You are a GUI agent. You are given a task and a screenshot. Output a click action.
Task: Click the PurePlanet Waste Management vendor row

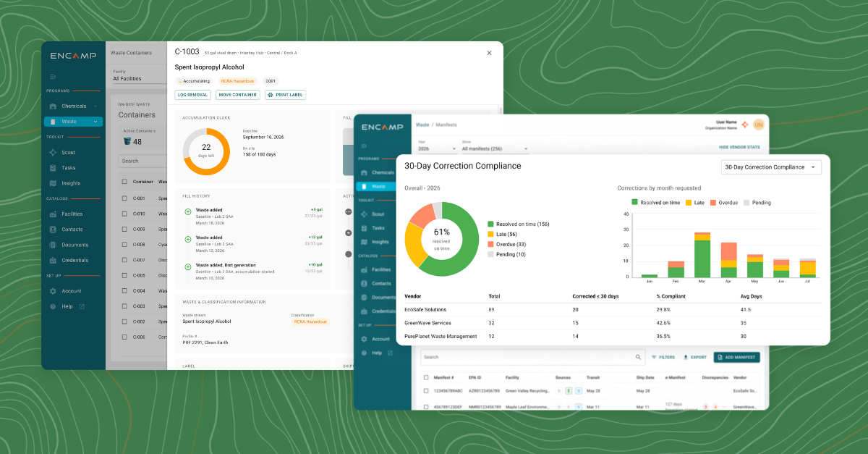tap(613, 336)
